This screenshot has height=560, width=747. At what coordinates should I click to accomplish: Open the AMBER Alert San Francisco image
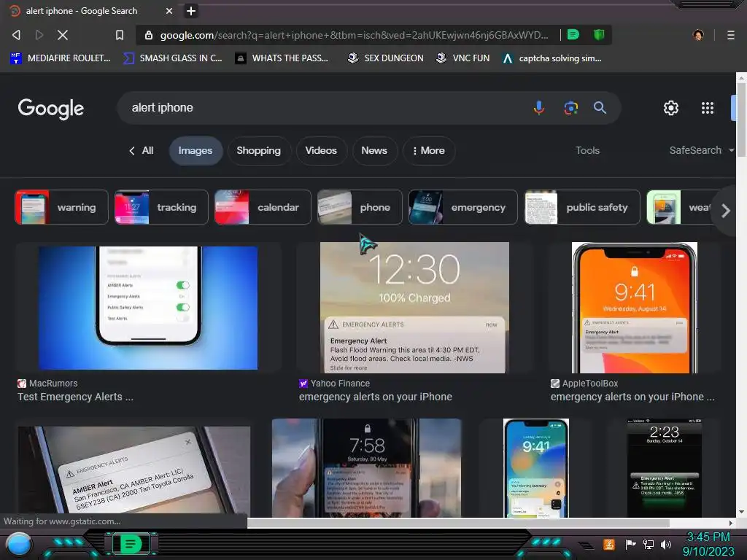[x=134, y=470]
